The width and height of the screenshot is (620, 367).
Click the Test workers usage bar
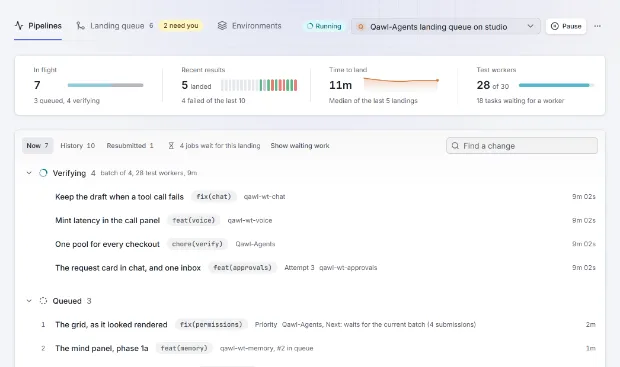(x=556, y=85)
